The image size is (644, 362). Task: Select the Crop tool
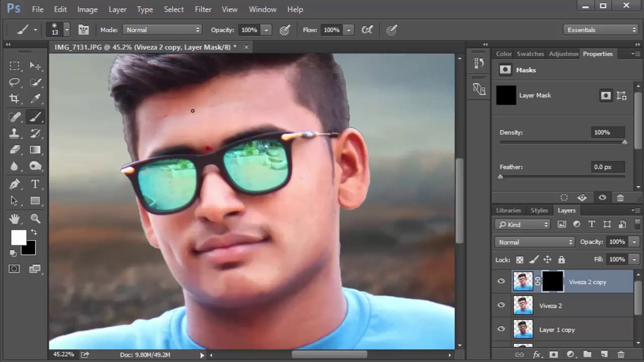[x=15, y=99]
